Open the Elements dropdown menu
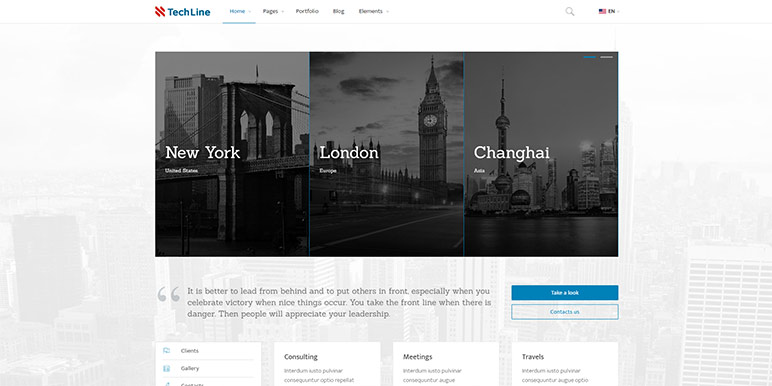772x386 pixels. (373, 11)
